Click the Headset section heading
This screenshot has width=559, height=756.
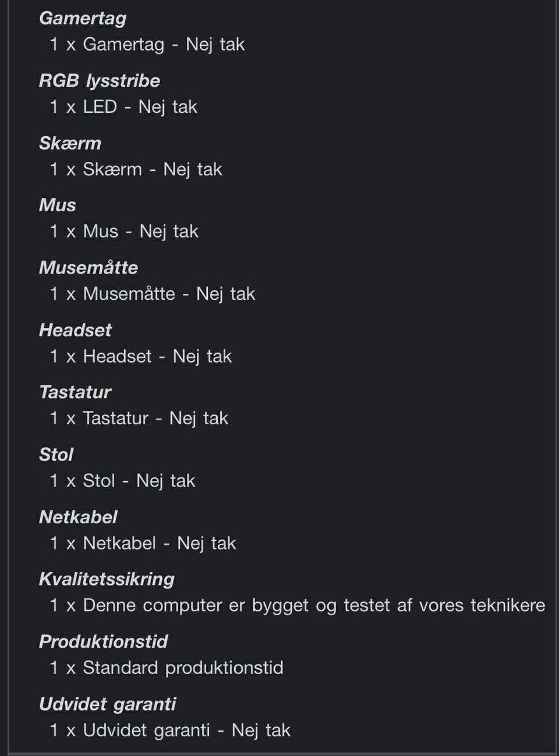click(x=75, y=330)
